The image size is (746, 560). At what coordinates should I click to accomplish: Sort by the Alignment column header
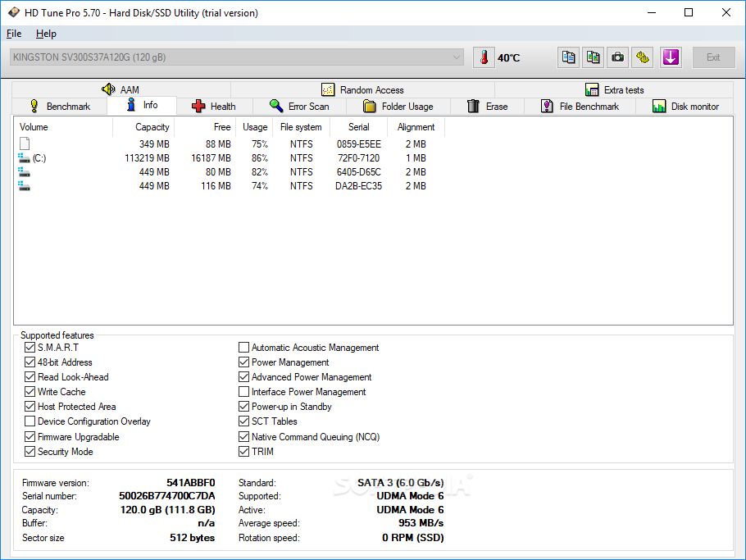(x=416, y=127)
